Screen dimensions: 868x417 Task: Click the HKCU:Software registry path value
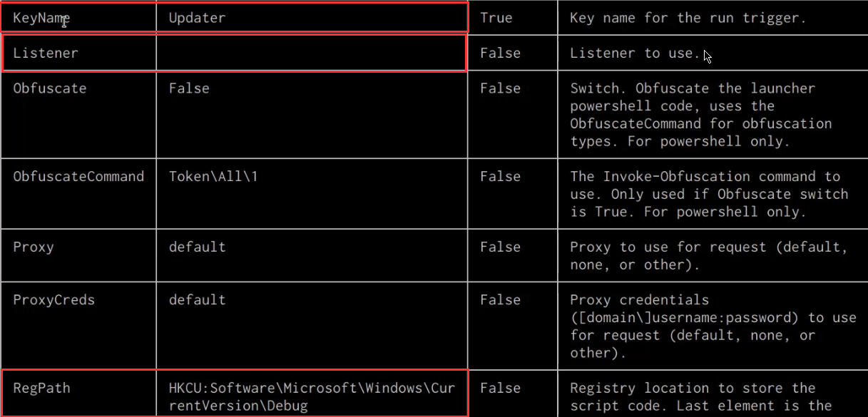click(311, 397)
